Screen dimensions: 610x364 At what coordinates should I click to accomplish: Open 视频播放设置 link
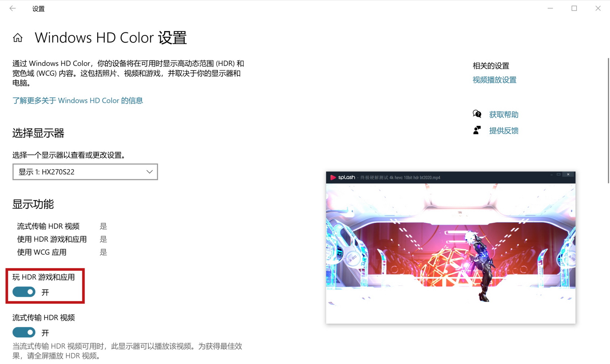pyautogui.click(x=494, y=80)
